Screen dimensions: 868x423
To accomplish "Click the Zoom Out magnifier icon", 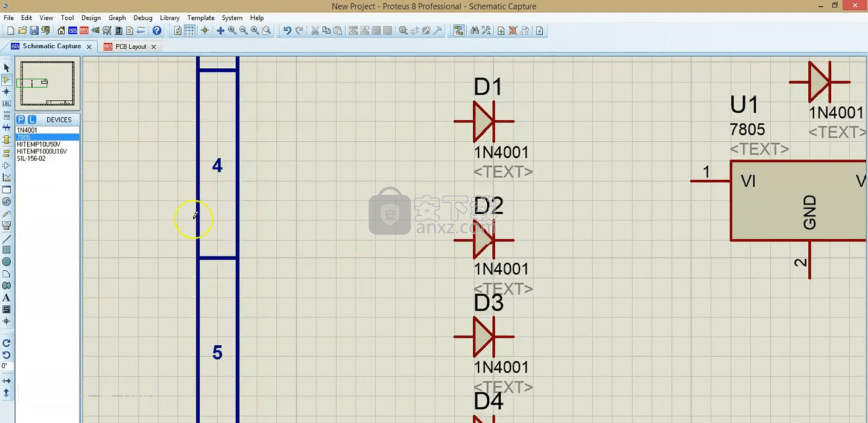I will pyautogui.click(x=244, y=31).
